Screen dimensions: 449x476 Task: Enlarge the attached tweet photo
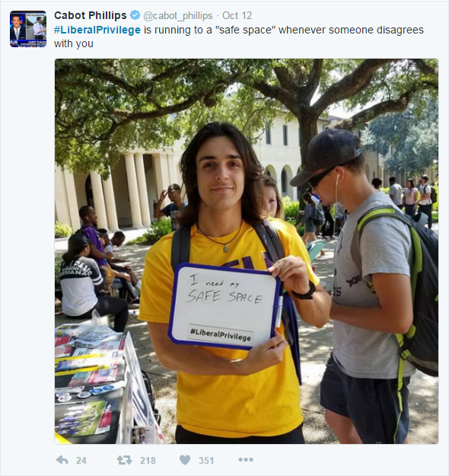247,251
